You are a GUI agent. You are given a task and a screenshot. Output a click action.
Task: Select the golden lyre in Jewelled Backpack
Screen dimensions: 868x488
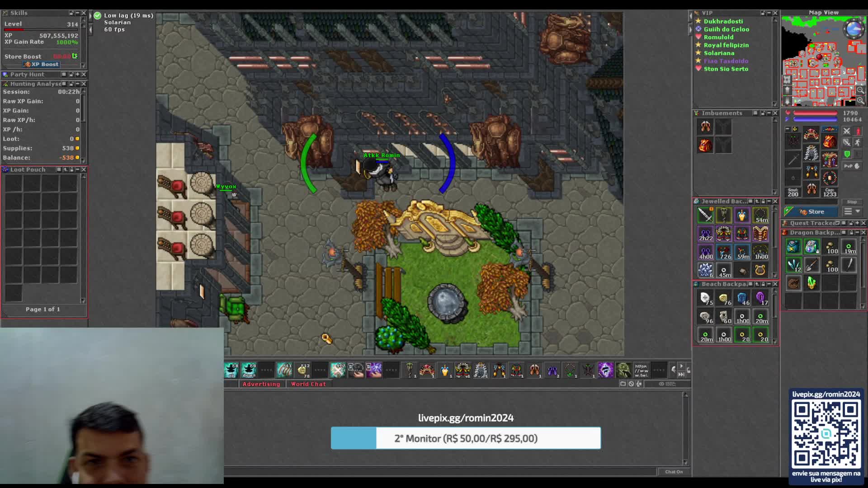click(x=760, y=270)
